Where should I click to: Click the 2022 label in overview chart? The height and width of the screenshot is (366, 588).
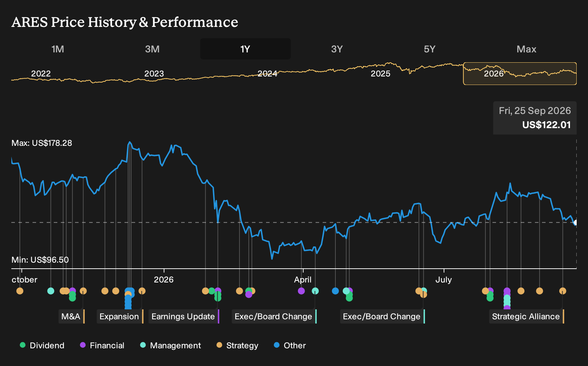[41, 74]
